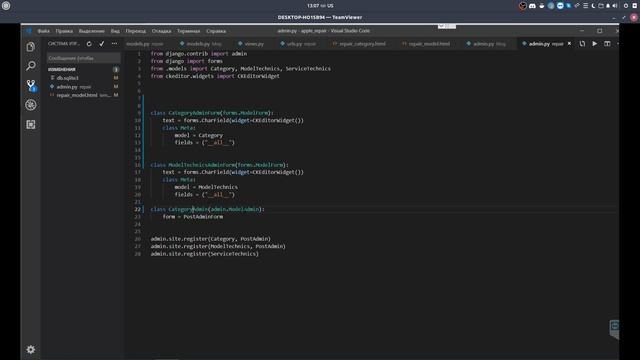
Task: Open the Manage gear at activity bar bottom
Action: 31,349
